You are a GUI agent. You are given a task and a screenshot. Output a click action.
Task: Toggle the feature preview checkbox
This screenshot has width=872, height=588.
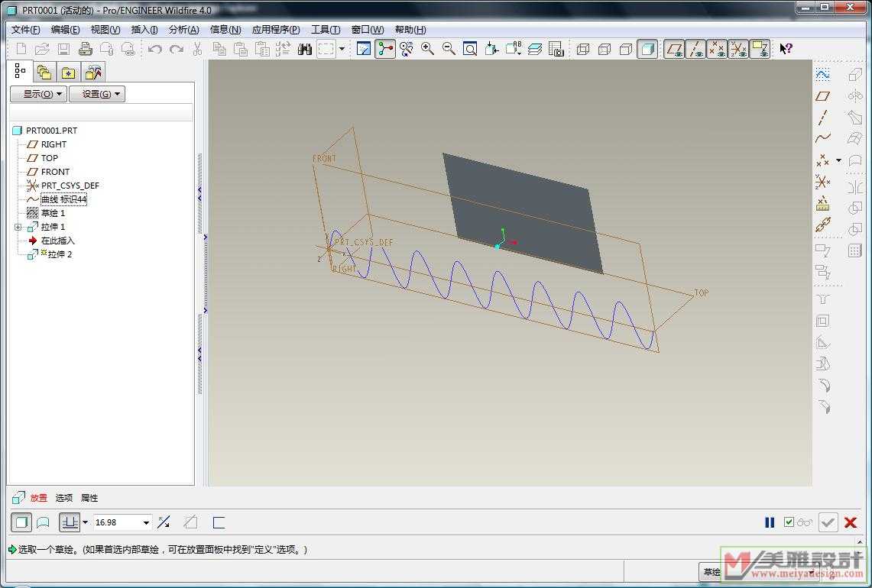coord(789,522)
